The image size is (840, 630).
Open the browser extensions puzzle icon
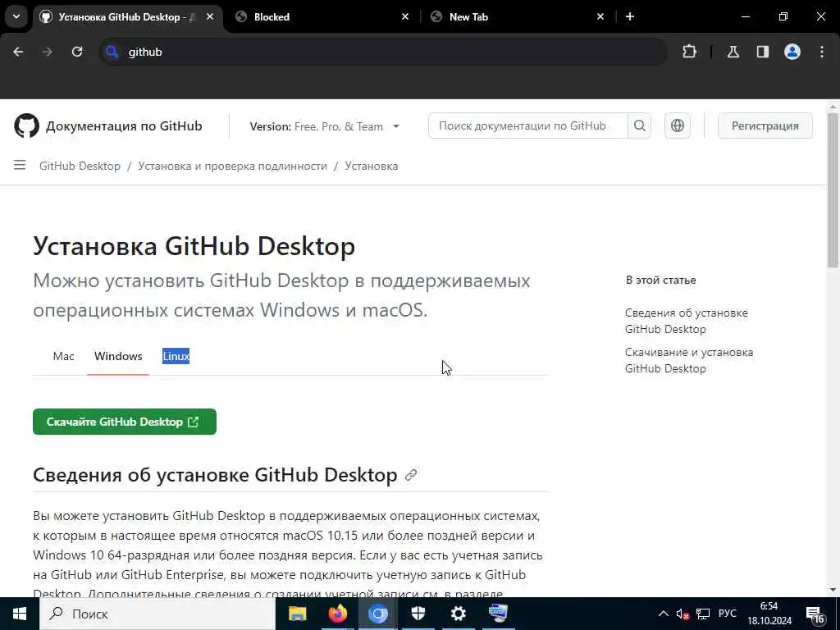click(689, 52)
